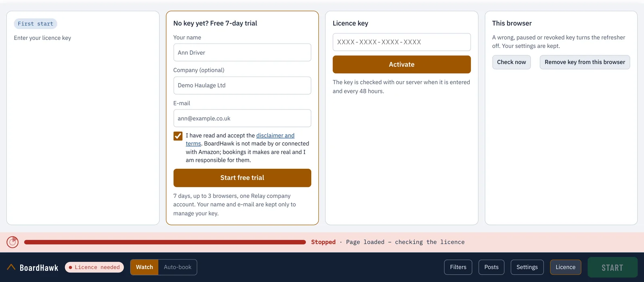
Task: Switch to Auto-book mode
Action: 178,267
